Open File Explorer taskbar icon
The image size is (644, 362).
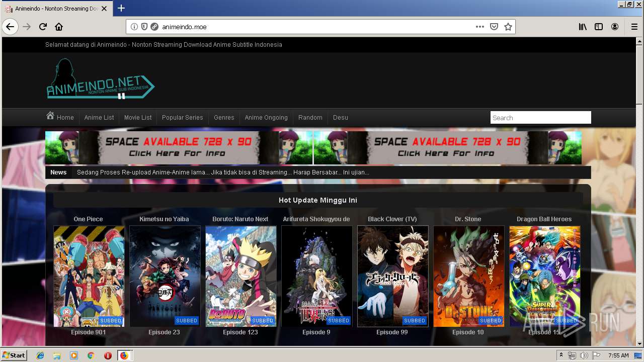tap(57, 355)
